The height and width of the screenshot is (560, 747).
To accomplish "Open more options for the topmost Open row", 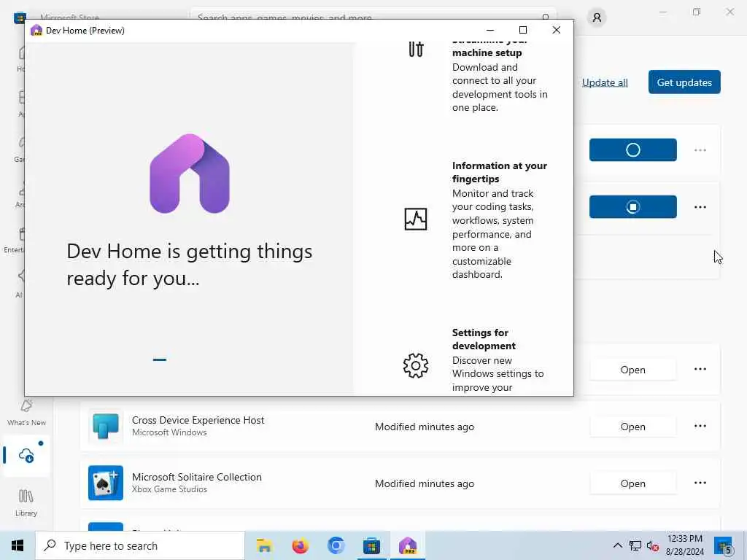I will pos(700,369).
